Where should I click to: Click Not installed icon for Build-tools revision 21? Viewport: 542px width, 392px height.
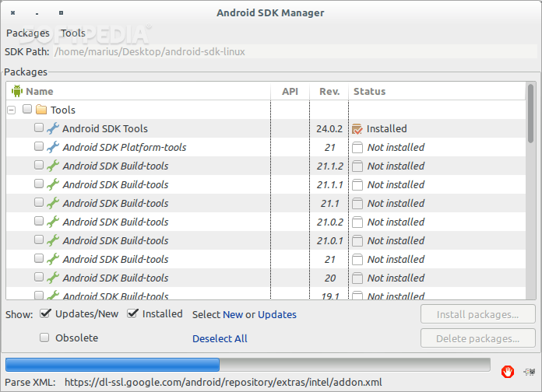click(357, 259)
